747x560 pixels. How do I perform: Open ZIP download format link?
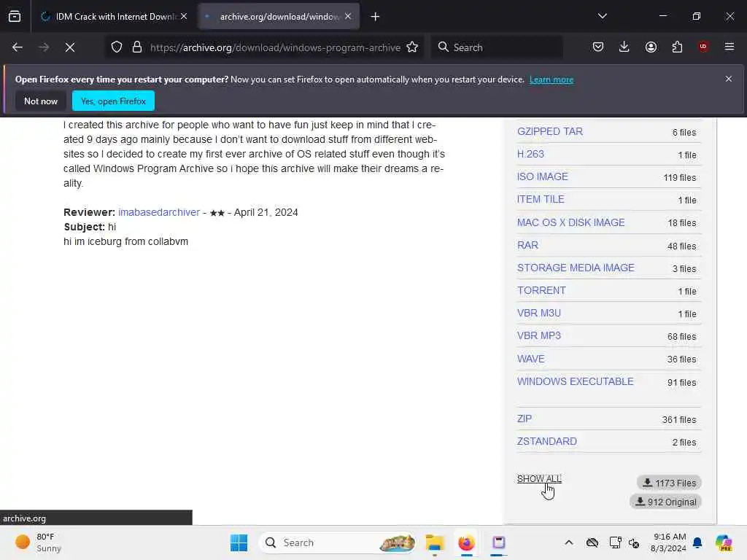click(524, 419)
